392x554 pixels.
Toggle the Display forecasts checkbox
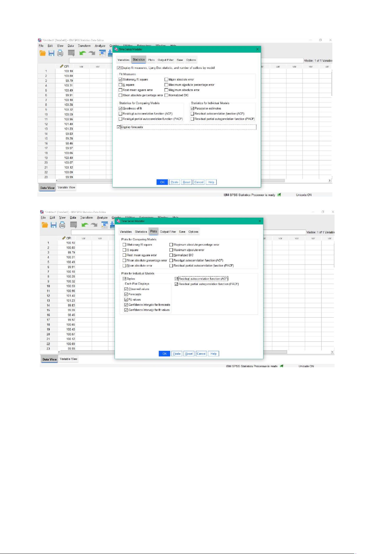click(x=119, y=127)
